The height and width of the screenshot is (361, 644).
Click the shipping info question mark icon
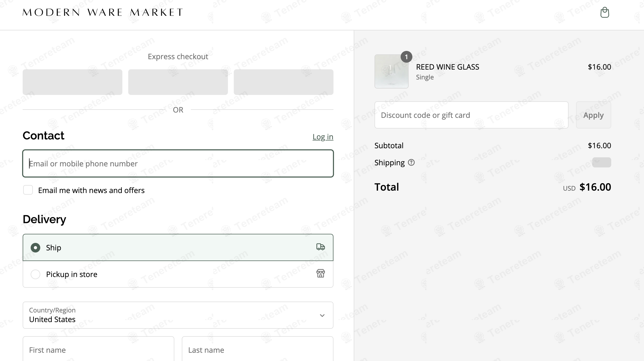(x=411, y=162)
